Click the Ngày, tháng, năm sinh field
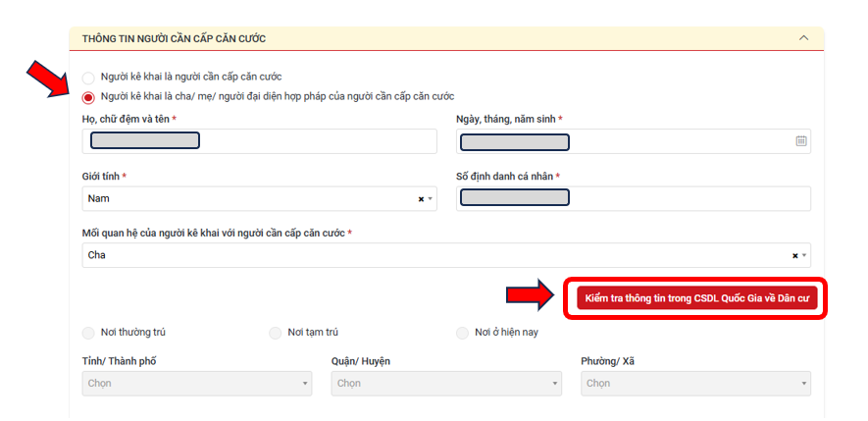 634,141
